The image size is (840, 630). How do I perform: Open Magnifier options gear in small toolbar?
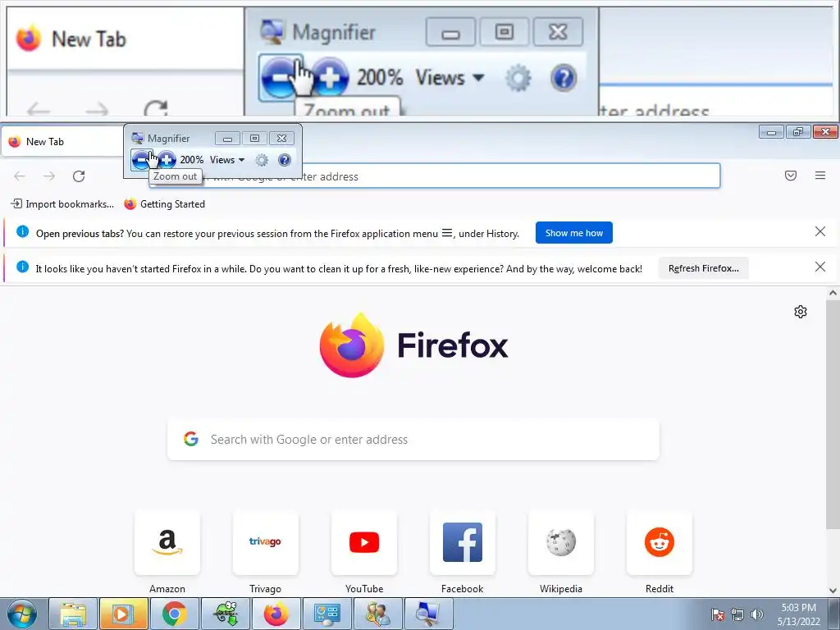[x=262, y=160]
